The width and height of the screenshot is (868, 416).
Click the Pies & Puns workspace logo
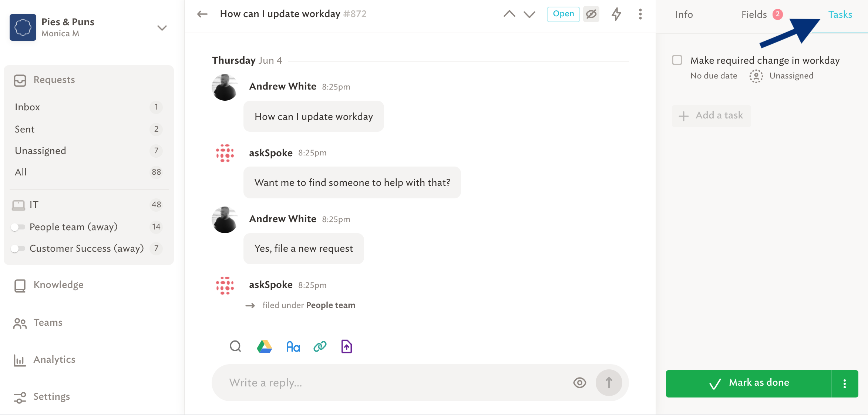click(23, 27)
